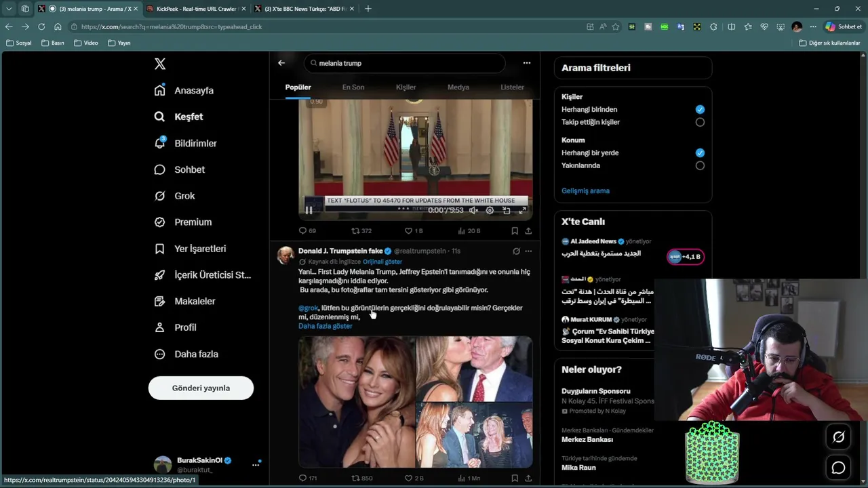Expand video to fullscreen

(522, 210)
